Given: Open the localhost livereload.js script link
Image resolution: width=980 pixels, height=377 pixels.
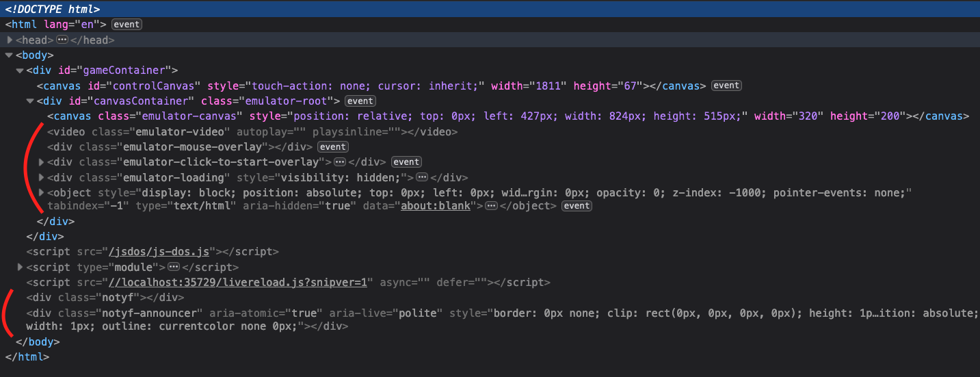Looking at the screenshot, I should click(x=239, y=283).
